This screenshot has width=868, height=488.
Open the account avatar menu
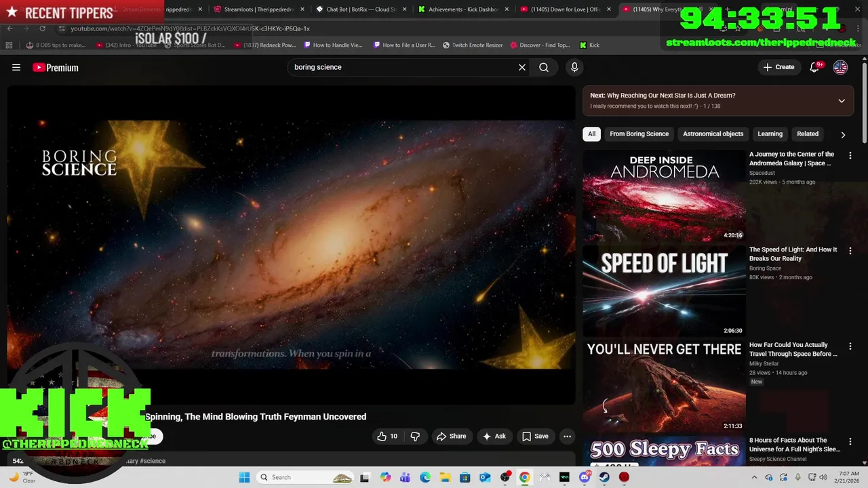point(840,67)
